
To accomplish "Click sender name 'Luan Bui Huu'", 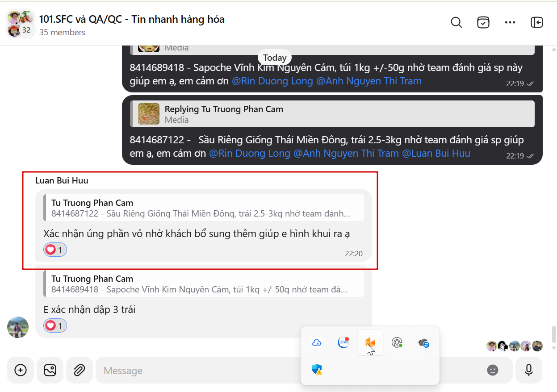I will pyautogui.click(x=62, y=180).
